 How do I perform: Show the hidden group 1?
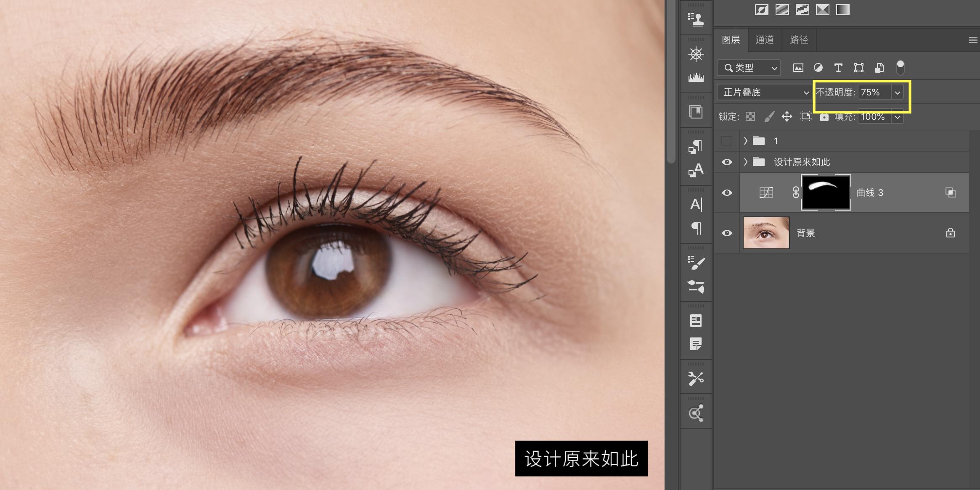726,141
